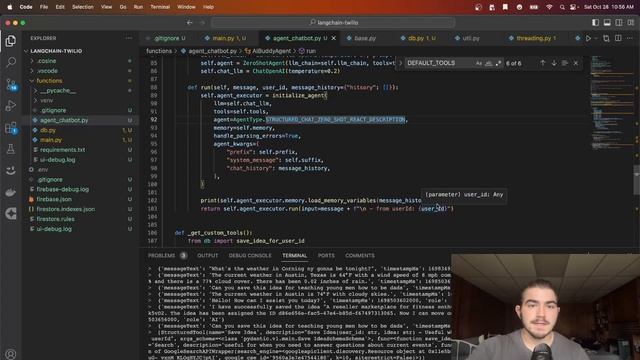Click the langchain-twilio command center search box
This screenshot has height=360, width=640.
(333, 23)
